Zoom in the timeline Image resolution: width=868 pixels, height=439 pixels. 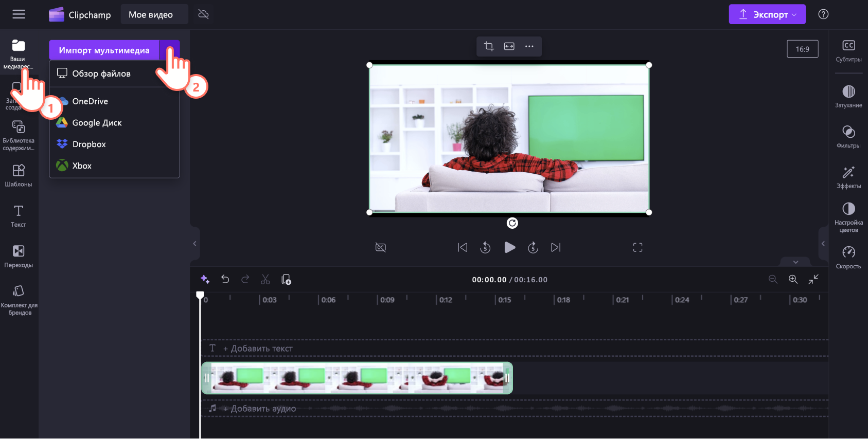point(793,279)
